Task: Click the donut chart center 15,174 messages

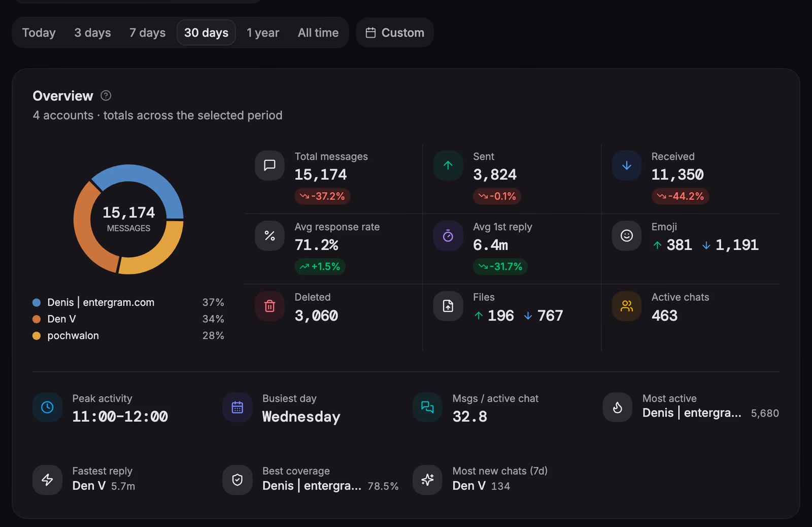Action: [128, 219]
